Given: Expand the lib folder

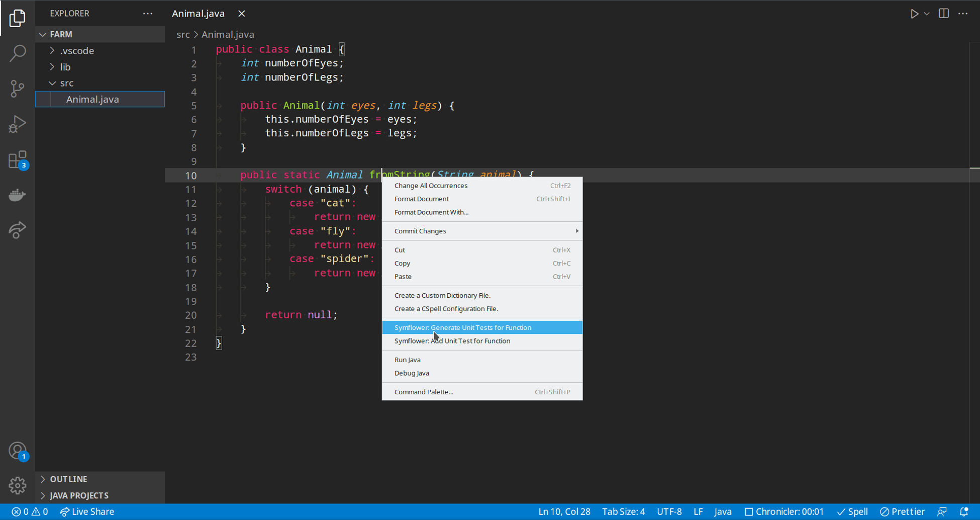Looking at the screenshot, I should [100, 67].
